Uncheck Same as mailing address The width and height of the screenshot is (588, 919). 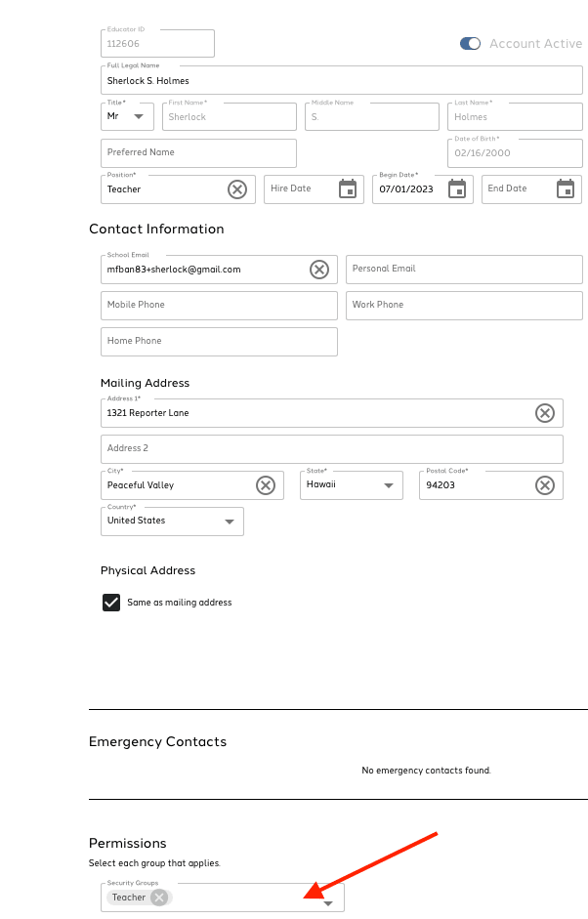pyautogui.click(x=111, y=603)
